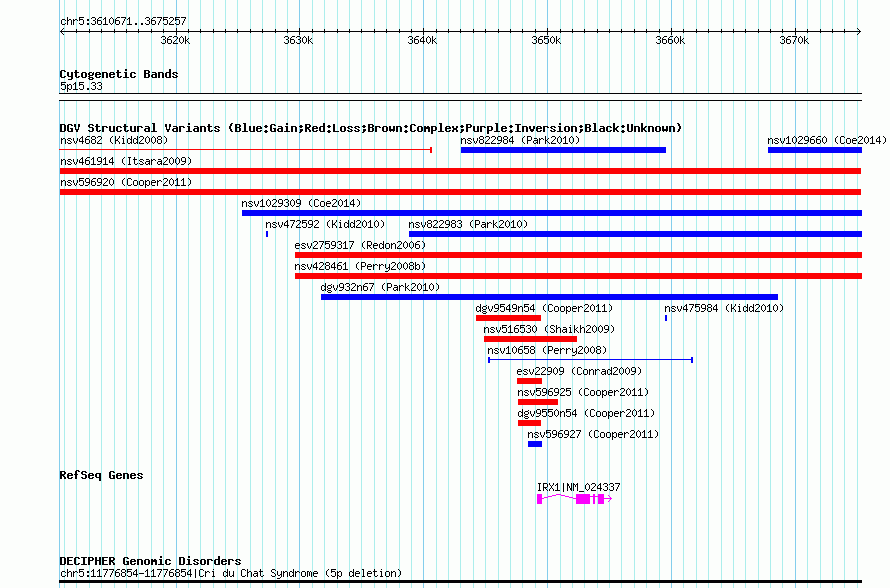Screen dimensions: 890x588
Task: Click the black DECIPHER disorder bar
Action: [x=460, y=582]
